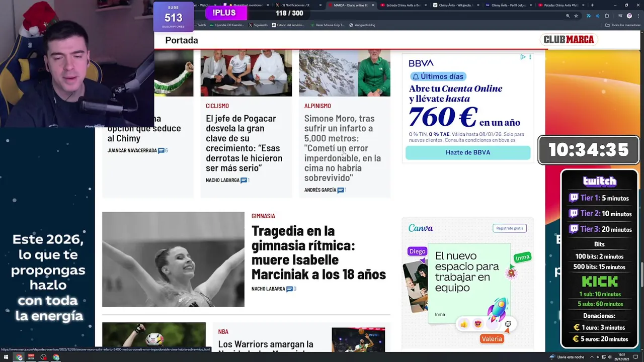The height and width of the screenshot is (362, 644).
Task: Click the Canva ad illustration
Action: tap(467, 289)
